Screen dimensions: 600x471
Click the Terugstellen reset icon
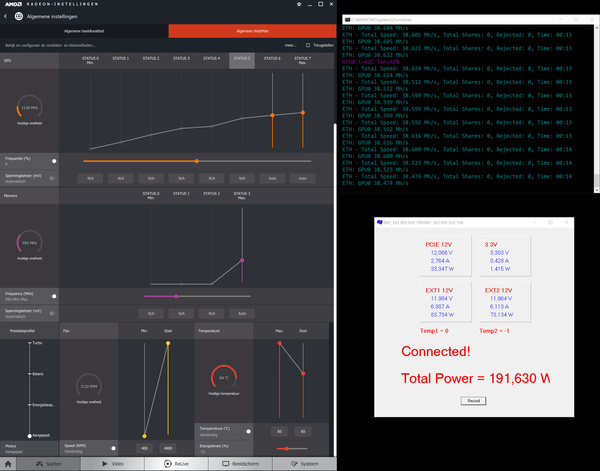[x=308, y=45]
